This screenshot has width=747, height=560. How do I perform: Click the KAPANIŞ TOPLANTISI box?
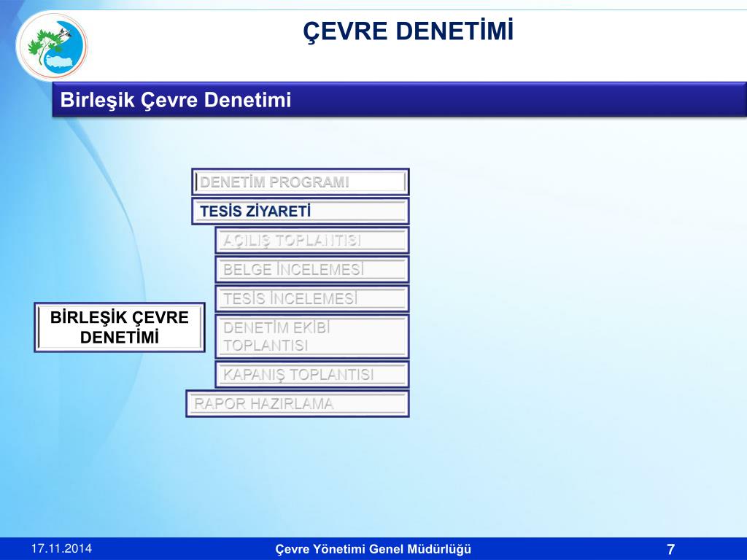coord(312,374)
